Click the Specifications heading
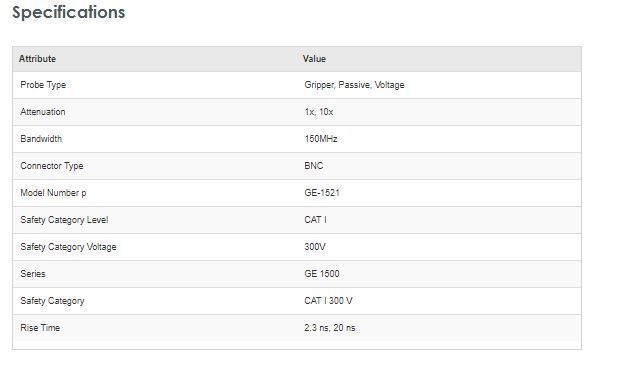The height and width of the screenshot is (369, 628). click(68, 12)
